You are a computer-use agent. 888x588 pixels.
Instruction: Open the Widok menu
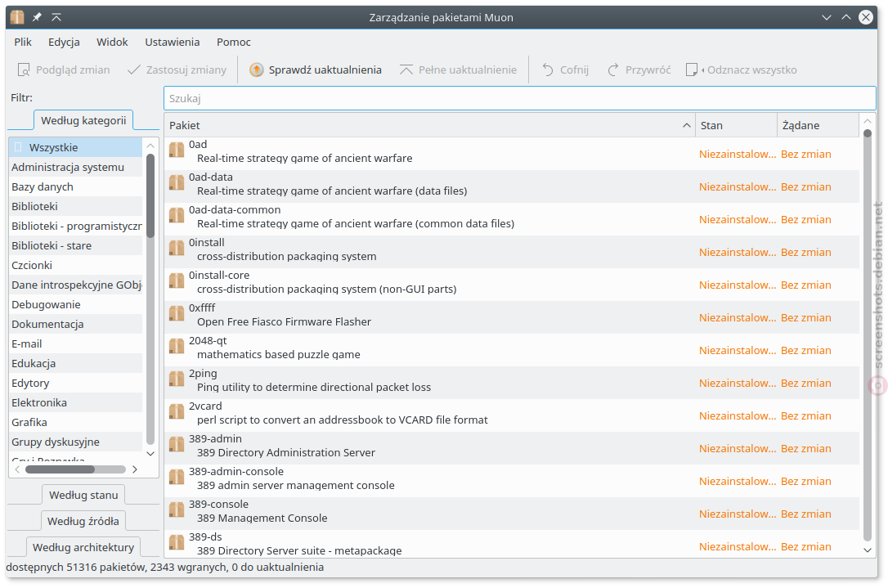coord(112,42)
